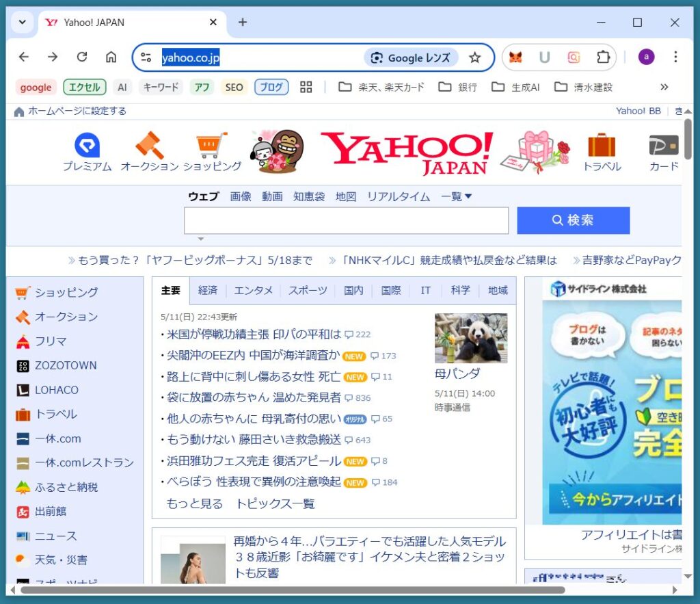Launch Google レンズ from address bar
This screenshot has width=700, height=604.
tap(411, 57)
